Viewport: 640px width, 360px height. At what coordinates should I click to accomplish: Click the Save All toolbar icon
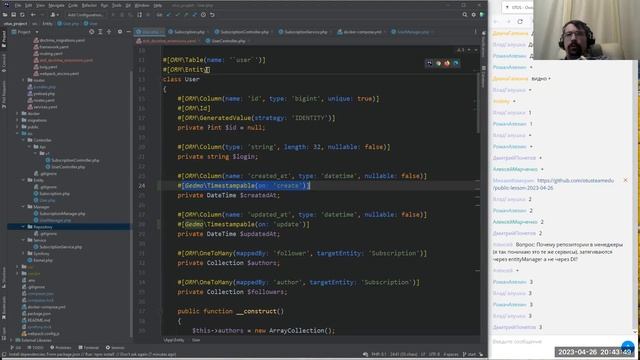click(13, 15)
